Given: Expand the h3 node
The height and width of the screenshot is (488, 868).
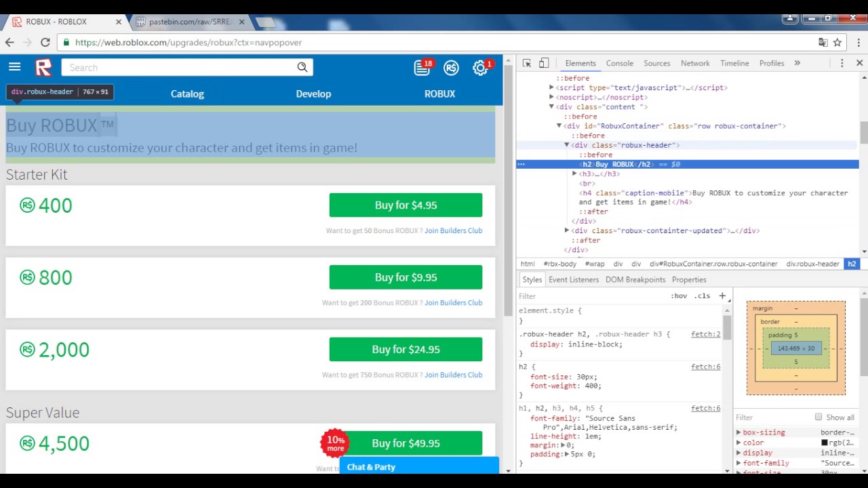Looking at the screenshot, I should (x=574, y=174).
